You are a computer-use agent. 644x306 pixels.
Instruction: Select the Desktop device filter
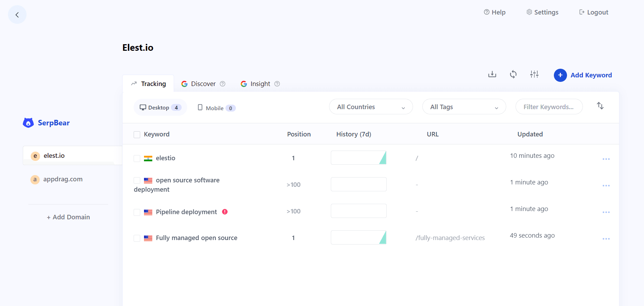pos(160,107)
